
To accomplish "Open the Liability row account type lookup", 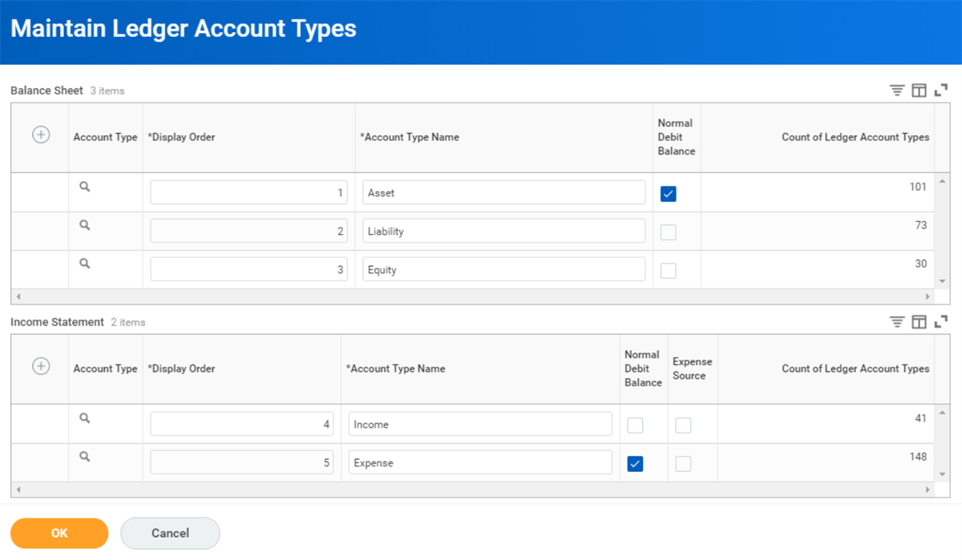I will pos(85,225).
